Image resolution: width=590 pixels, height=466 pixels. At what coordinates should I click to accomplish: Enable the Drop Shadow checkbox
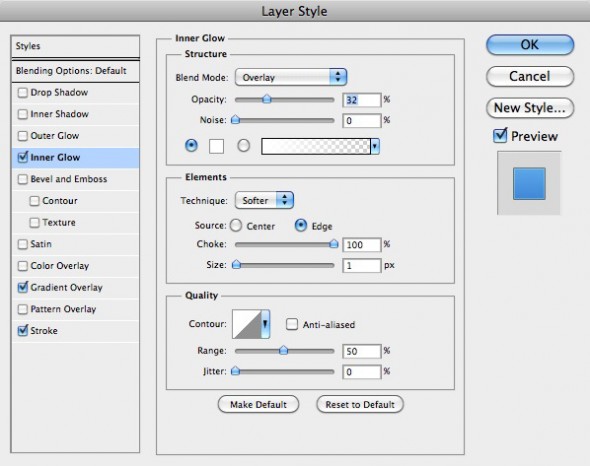[x=23, y=93]
